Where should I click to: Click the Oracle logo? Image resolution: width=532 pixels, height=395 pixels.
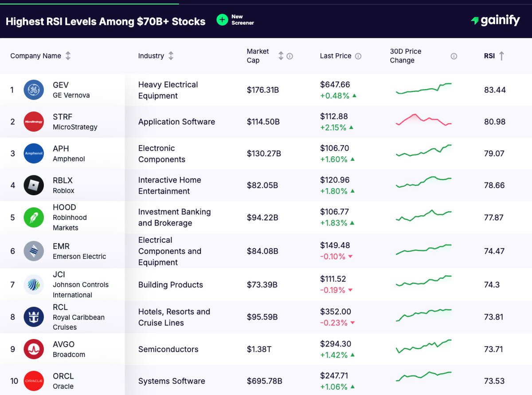(x=34, y=381)
